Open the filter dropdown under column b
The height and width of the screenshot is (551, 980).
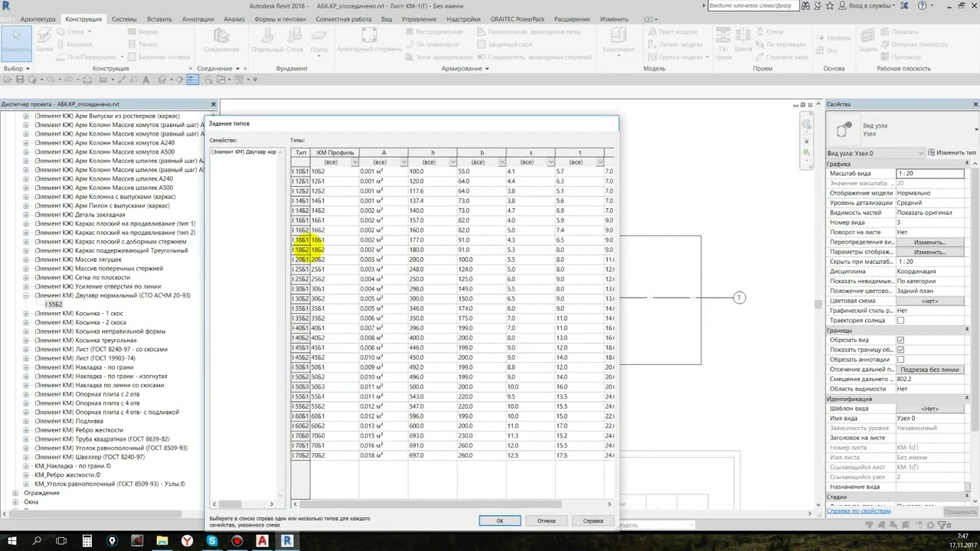point(501,162)
